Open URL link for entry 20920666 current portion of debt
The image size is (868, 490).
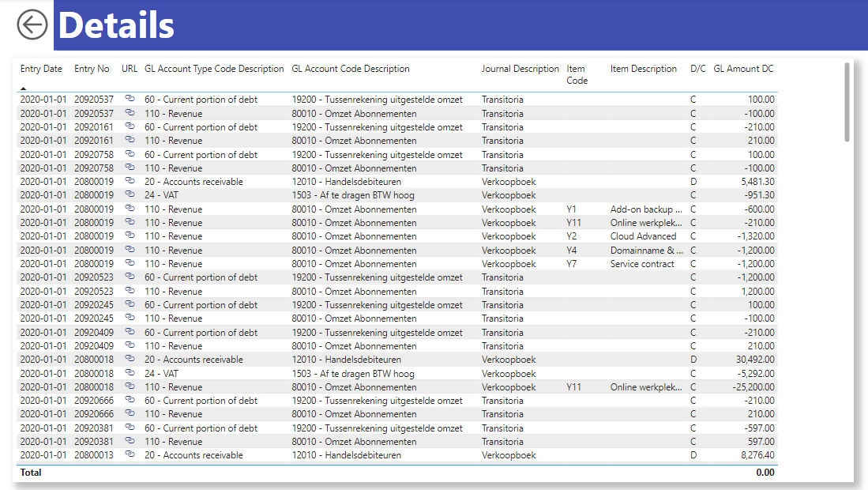coord(130,400)
